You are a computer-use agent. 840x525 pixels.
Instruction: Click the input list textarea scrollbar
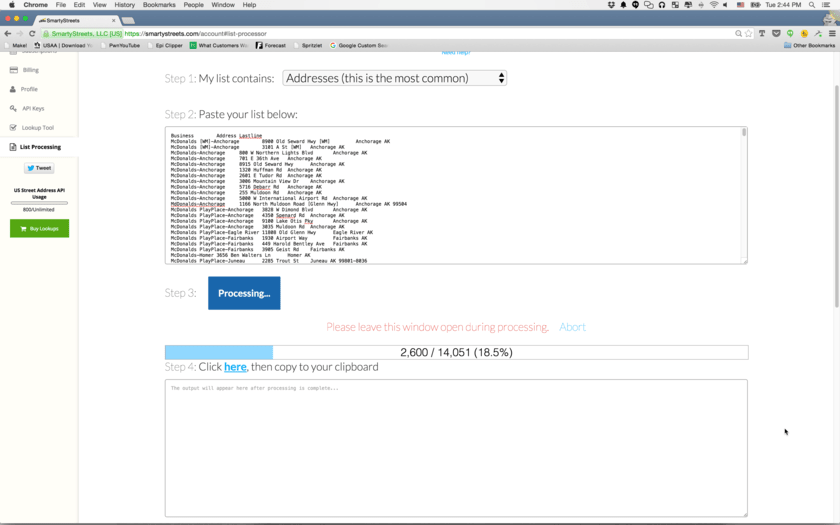744,132
